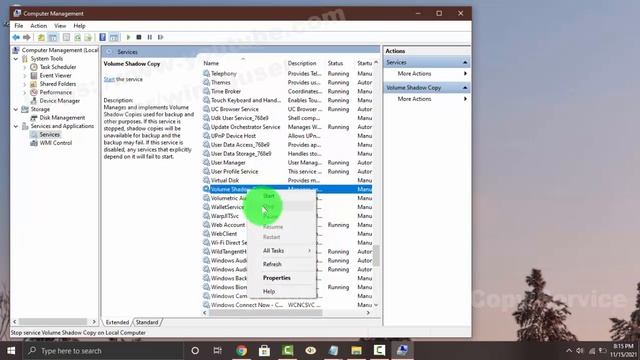Click the toolbar Properties icon
Screen dimensions: 640x360
pos(66,37)
